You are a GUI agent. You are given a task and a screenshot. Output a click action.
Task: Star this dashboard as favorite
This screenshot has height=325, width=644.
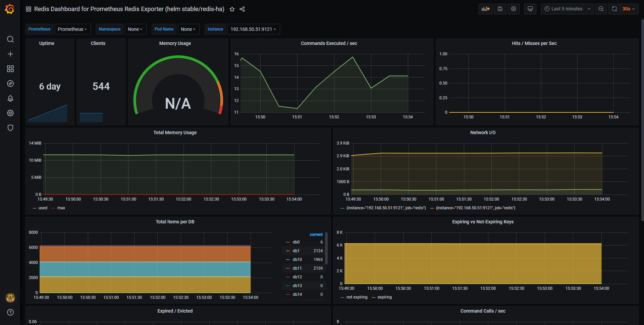[x=232, y=9]
